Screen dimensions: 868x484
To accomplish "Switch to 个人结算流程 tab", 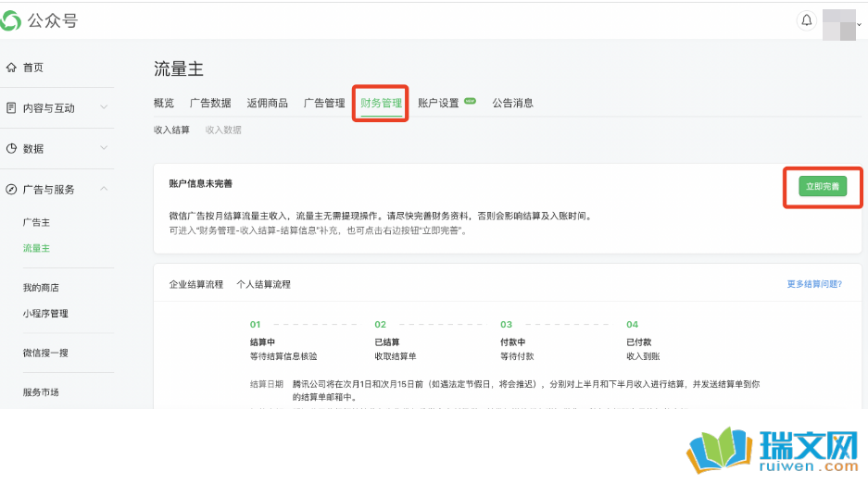I will pyautogui.click(x=263, y=284).
